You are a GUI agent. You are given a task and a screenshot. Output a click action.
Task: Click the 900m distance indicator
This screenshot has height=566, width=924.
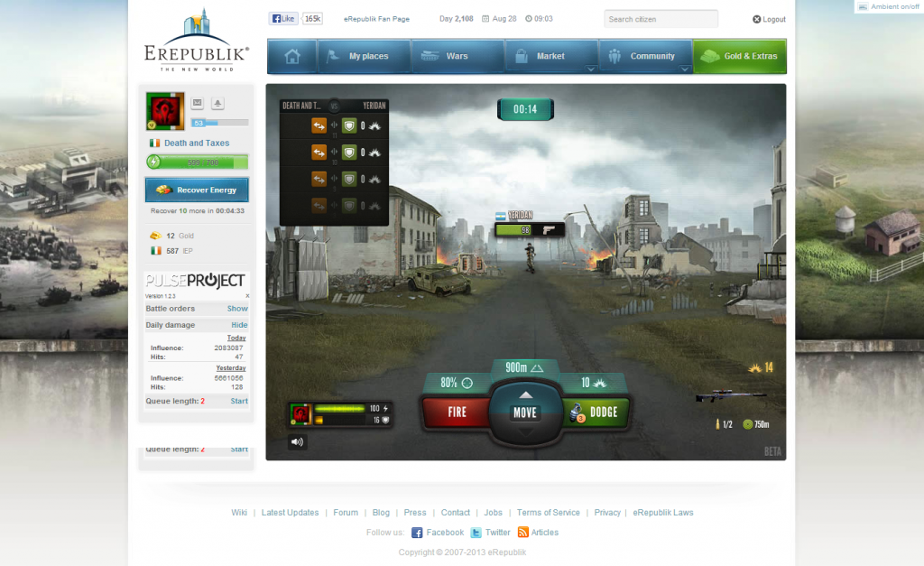pyautogui.click(x=524, y=368)
